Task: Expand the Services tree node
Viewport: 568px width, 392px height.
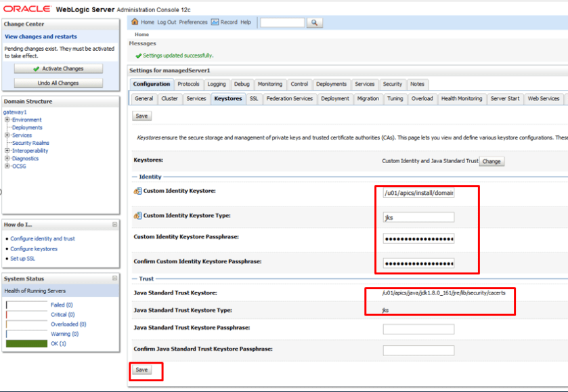Action: pyautogui.click(x=7, y=135)
